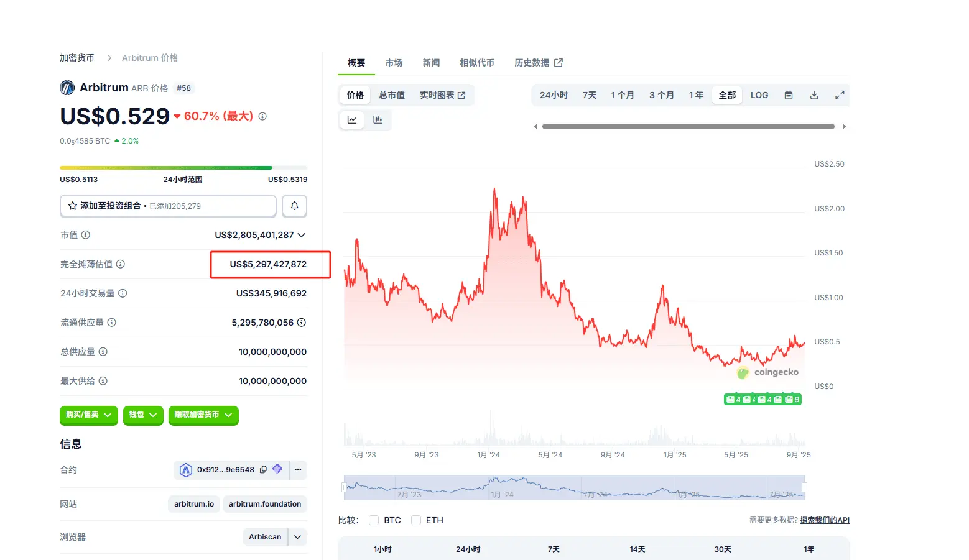969x560 pixels.
Task: Click the Arbitrum logo icon beside the coin name
Action: click(x=67, y=88)
